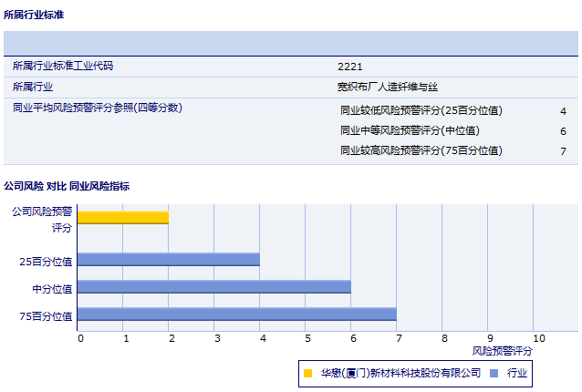Image resolution: width=582 pixels, height=392 pixels.
Task: Click the 行业 legend label
Action: 517,374
